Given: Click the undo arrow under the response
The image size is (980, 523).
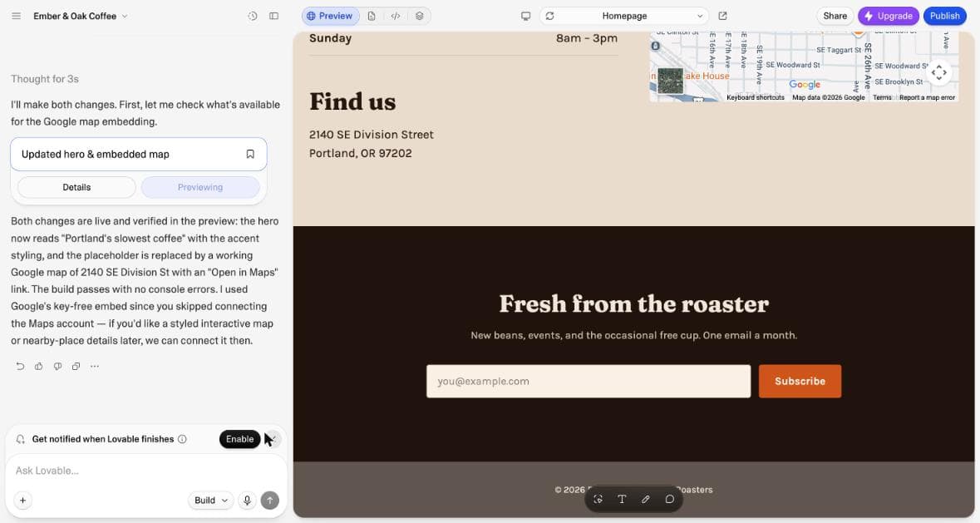Looking at the screenshot, I should 20,366.
